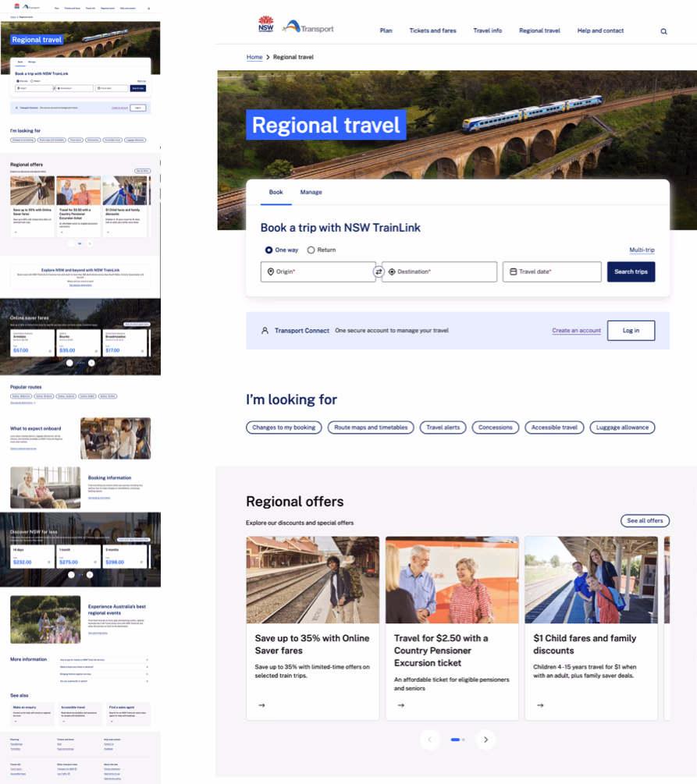Select the enlarged Route maps and timetables pill

(x=371, y=427)
